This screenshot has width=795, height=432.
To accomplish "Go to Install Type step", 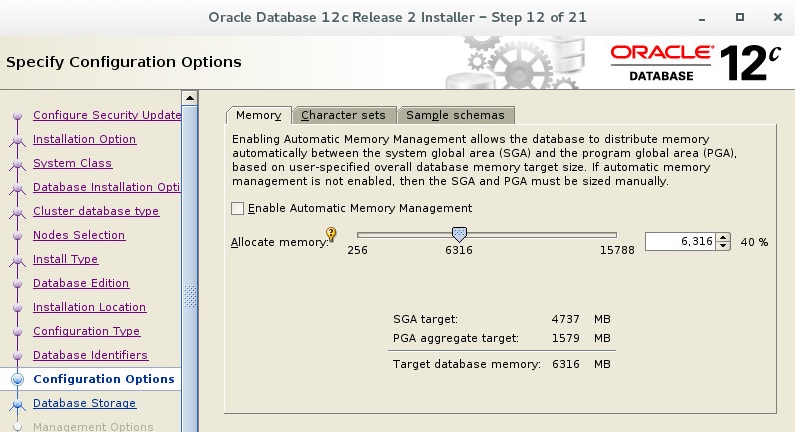I will pyautogui.click(x=65, y=259).
